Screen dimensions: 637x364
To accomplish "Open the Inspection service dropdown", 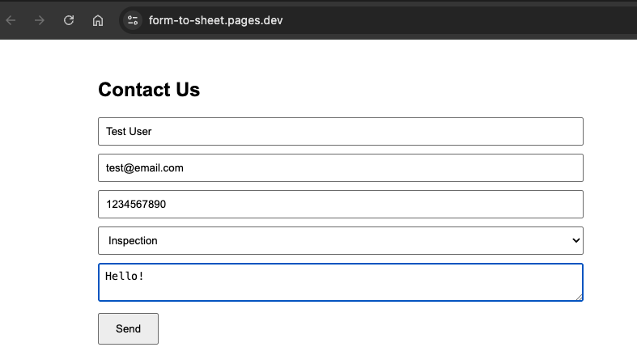I will [340, 240].
